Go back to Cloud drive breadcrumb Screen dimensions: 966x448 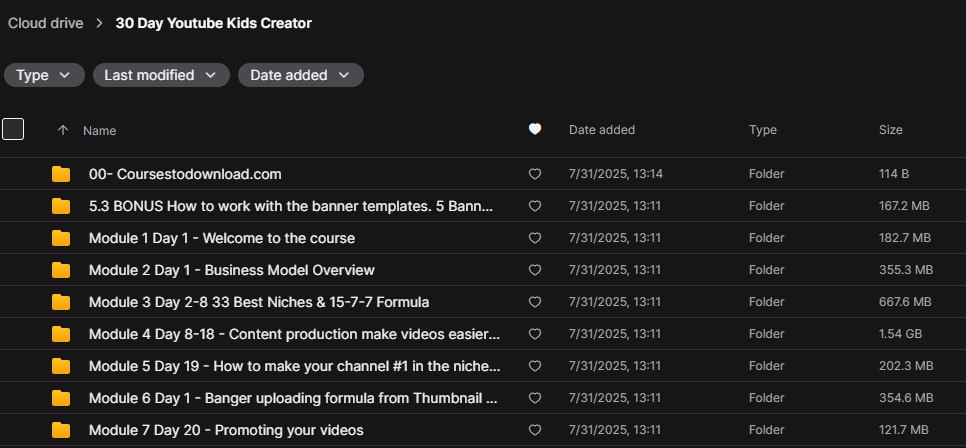pyautogui.click(x=46, y=23)
